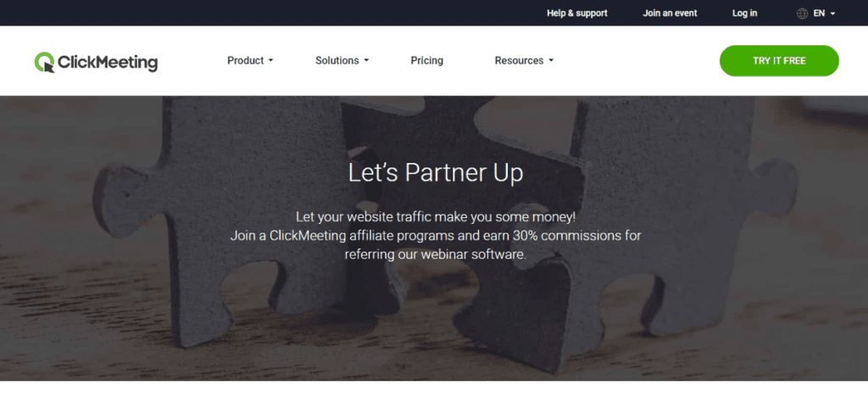Expand the caret next to Product
The image size is (868, 402).
(x=270, y=61)
